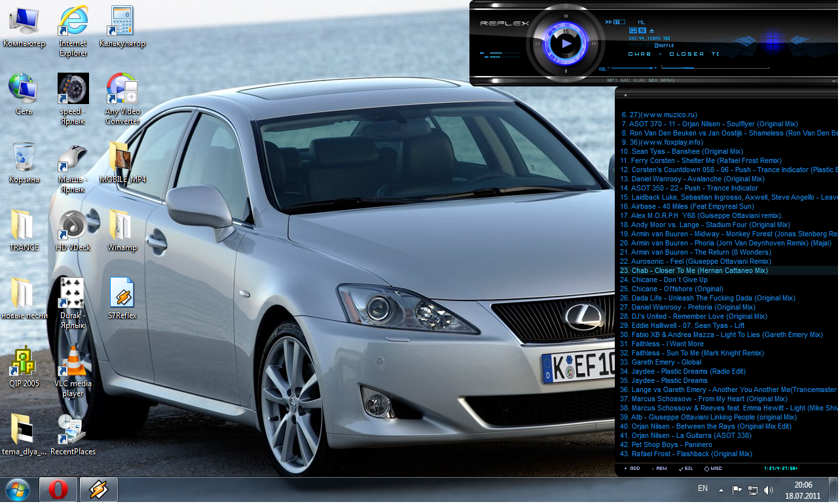Open the MISC menu in the playlist
The height and width of the screenshot is (504, 840).
(x=713, y=469)
